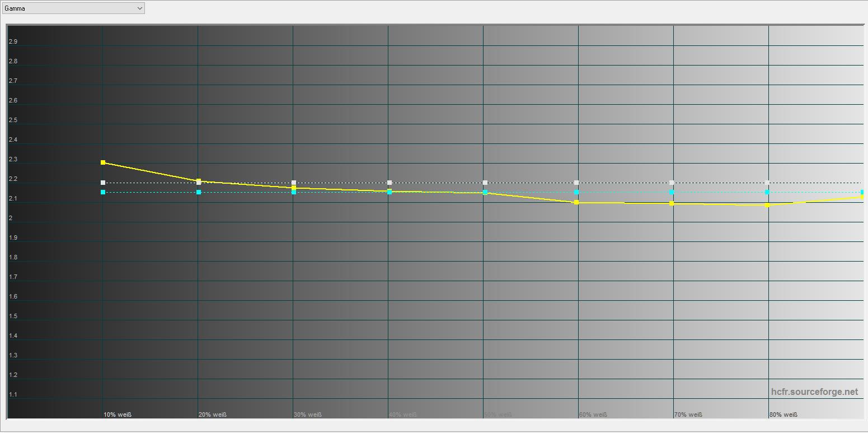Click the cyan average marker at 20% weiß
868x433 pixels.
(x=199, y=192)
